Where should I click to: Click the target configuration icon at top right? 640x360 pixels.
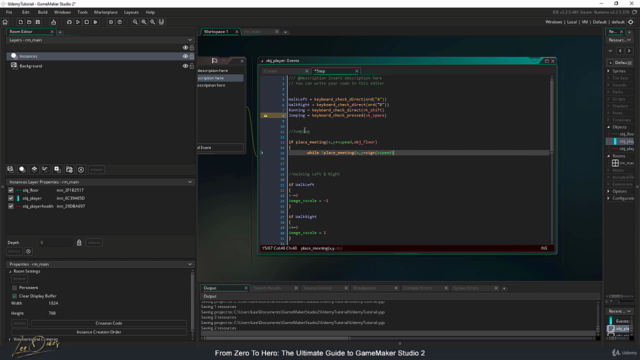click(631, 22)
